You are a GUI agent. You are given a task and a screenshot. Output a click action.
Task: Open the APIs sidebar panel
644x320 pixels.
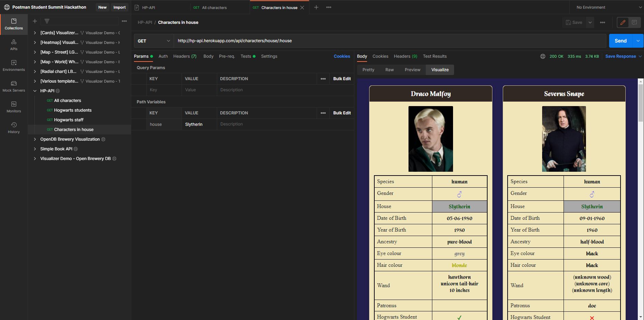point(14,45)
